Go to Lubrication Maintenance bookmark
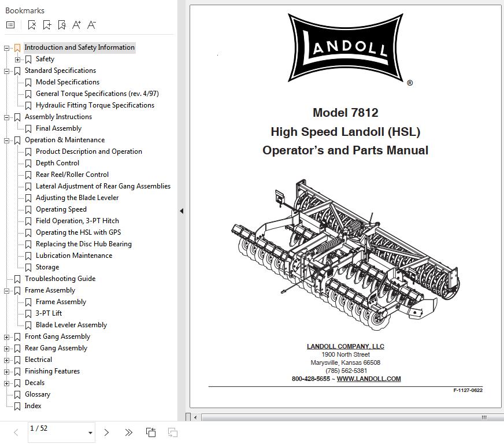The height and width of the screenshot is (444, 504). [73, 256]
